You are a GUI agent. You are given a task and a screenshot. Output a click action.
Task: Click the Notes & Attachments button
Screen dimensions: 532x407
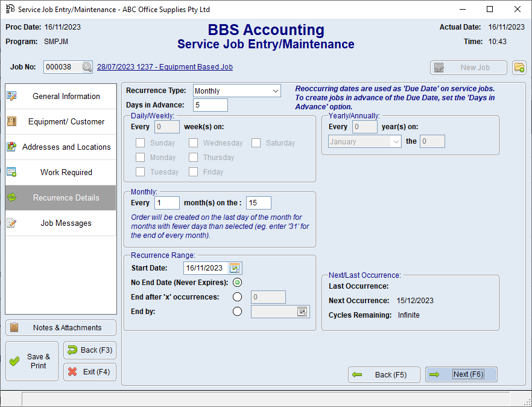60,327
